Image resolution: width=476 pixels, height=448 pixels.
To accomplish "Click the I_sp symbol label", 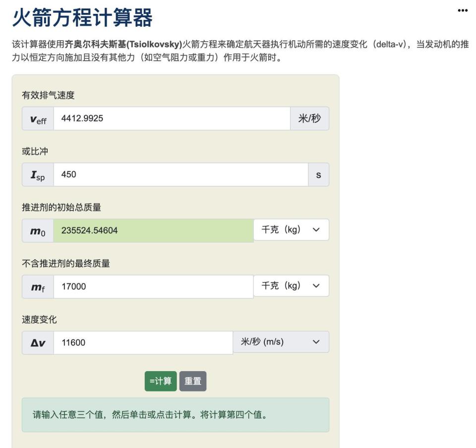I will click(37, 174).
